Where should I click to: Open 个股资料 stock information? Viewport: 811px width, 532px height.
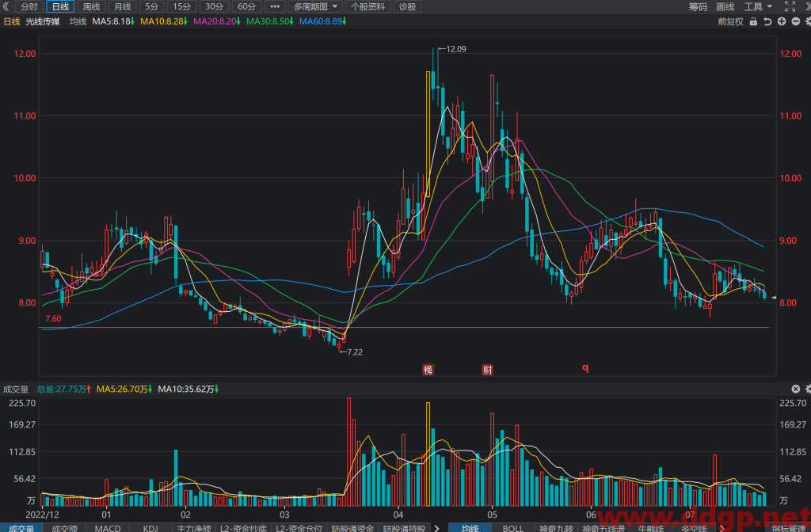(367, 6)
